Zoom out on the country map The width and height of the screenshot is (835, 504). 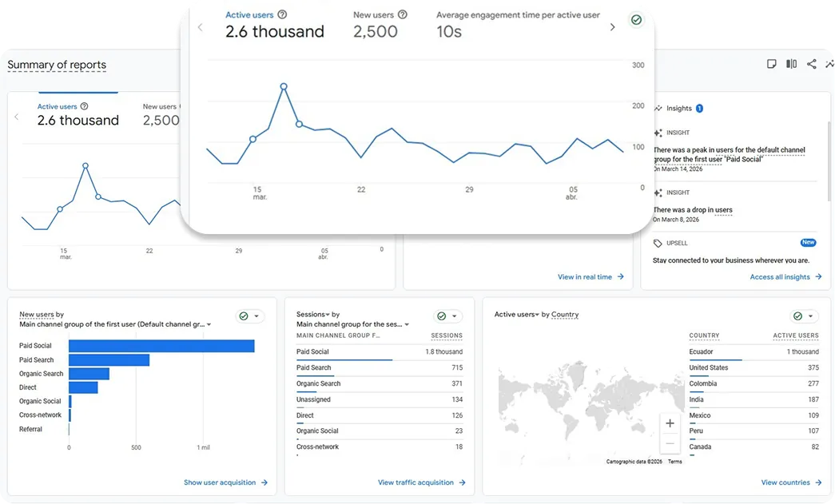(670, 443)
